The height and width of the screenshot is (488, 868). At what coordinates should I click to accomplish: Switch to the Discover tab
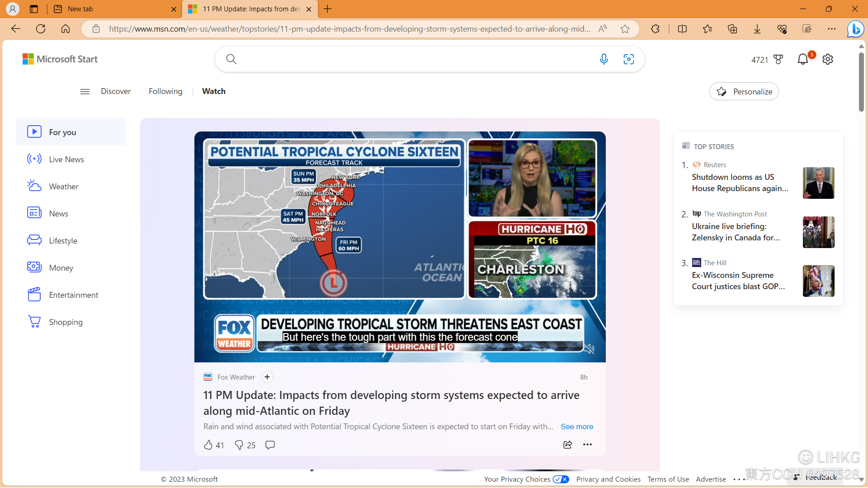click(x=116, y=91)
